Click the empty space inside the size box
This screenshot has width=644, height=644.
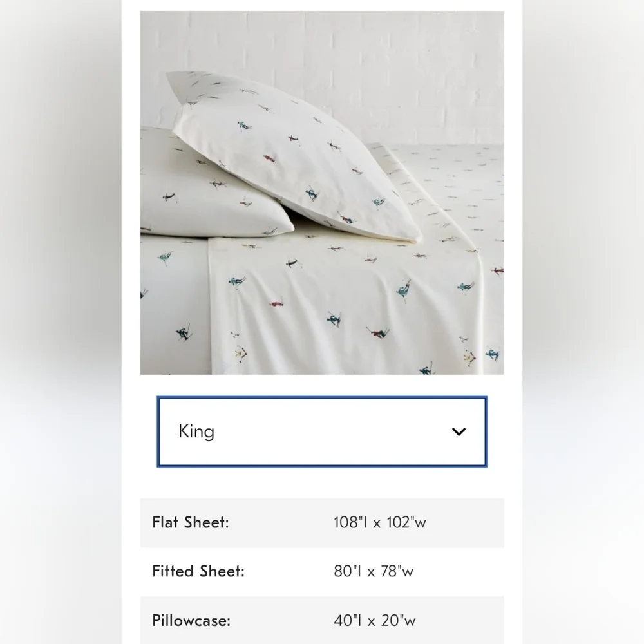pyautogui.click(x=328, y=431)
